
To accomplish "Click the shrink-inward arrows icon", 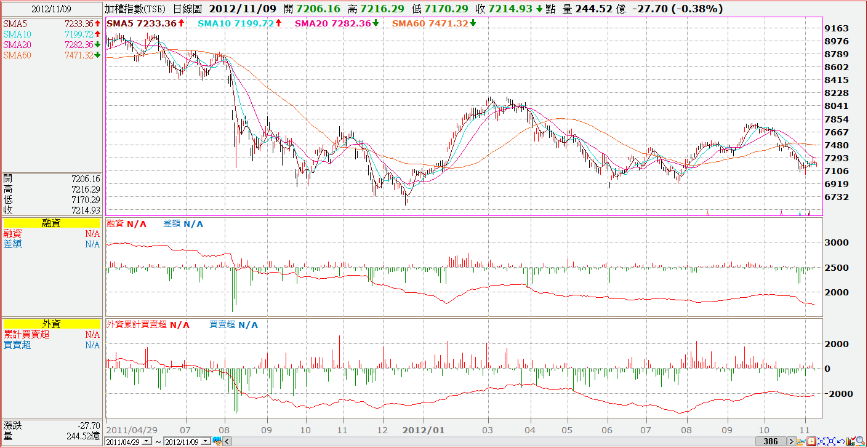I will (821, 441).
